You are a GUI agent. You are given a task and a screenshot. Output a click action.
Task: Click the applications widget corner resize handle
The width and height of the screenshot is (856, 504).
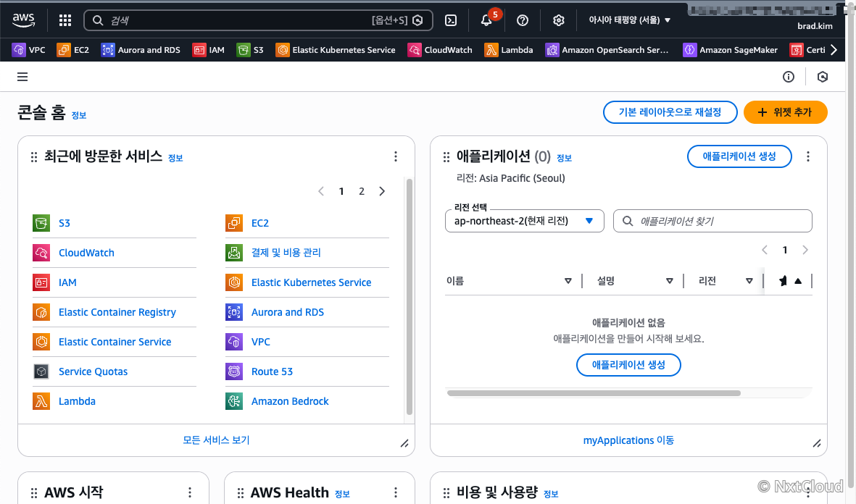[817, 443]
